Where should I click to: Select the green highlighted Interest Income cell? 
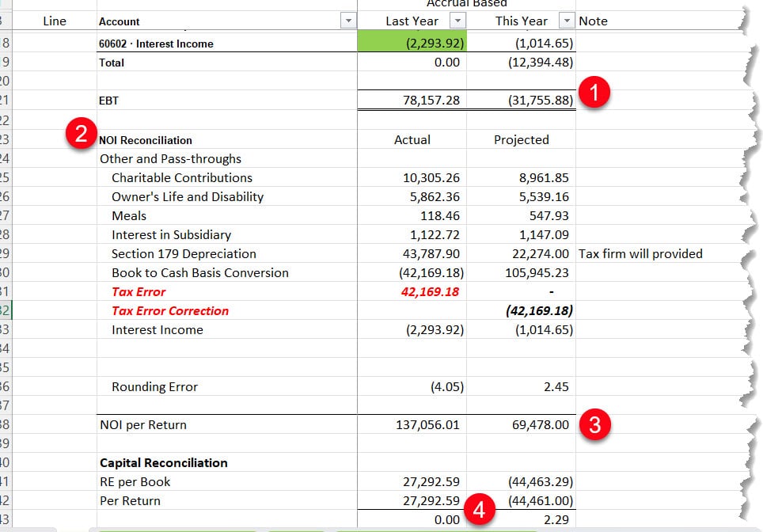(x=412, y=43)
